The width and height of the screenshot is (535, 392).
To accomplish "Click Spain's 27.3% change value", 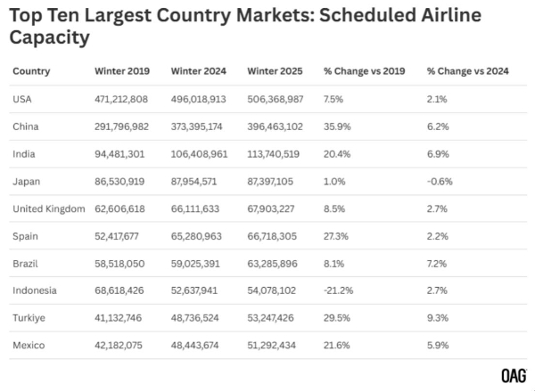I will [337, 237].
